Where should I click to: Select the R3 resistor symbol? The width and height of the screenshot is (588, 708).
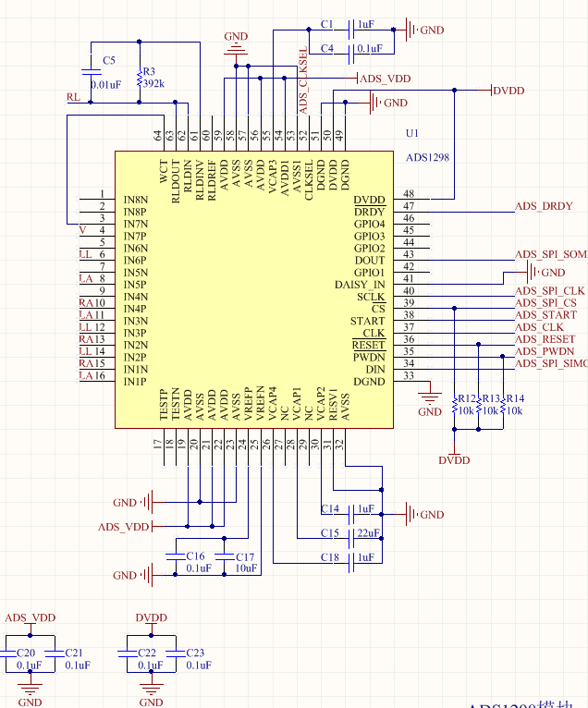(139, 79)
